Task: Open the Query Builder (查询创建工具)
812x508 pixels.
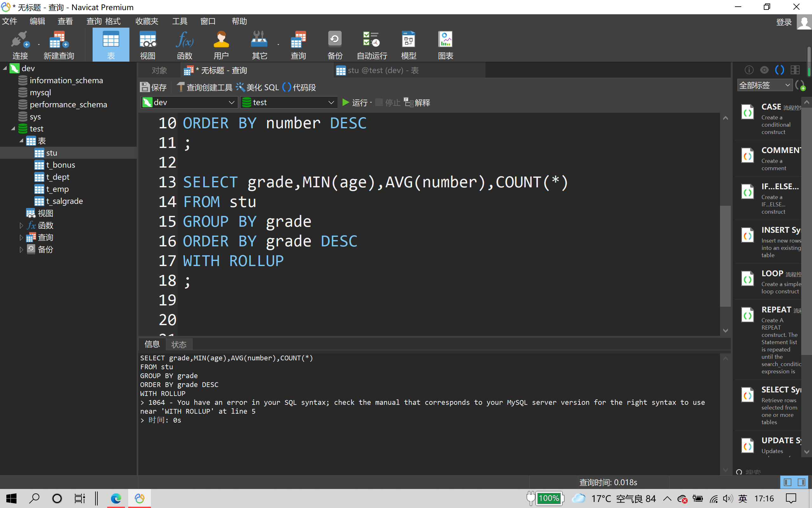Action: [x=204, y=87]
